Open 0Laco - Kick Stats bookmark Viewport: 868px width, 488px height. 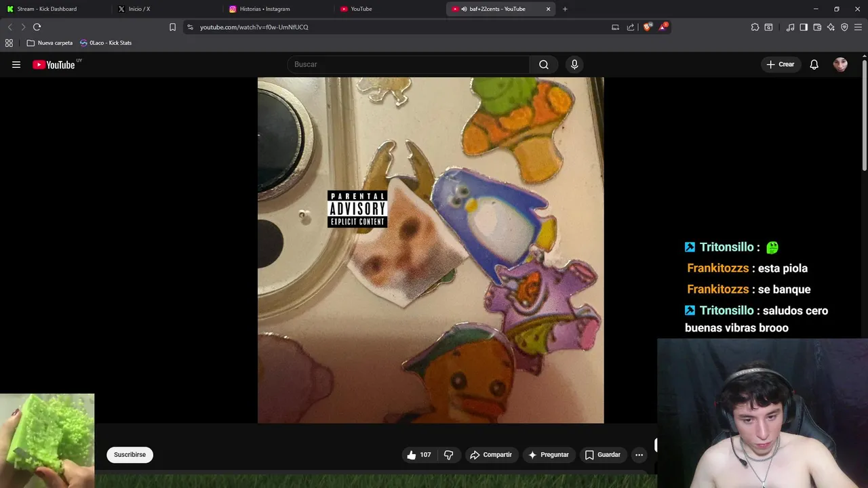(x=106, y=43)
